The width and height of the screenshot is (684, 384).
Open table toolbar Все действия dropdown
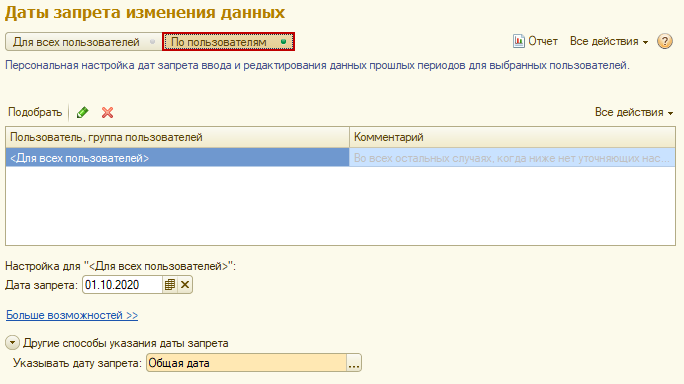[x=634, y=113]
